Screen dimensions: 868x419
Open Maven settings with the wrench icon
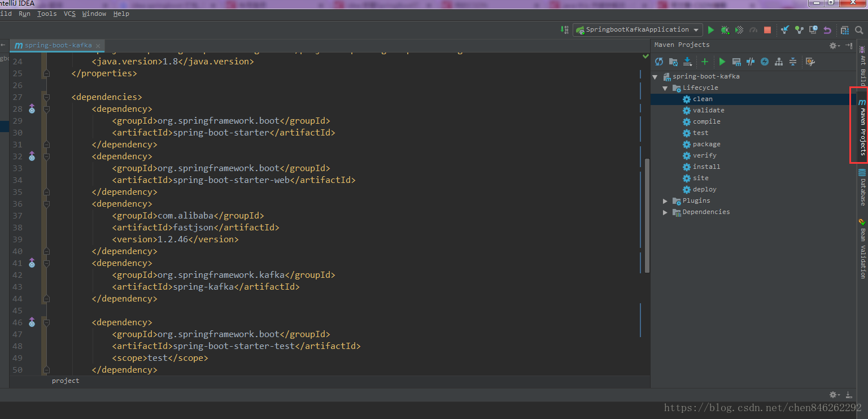point(810,62)
